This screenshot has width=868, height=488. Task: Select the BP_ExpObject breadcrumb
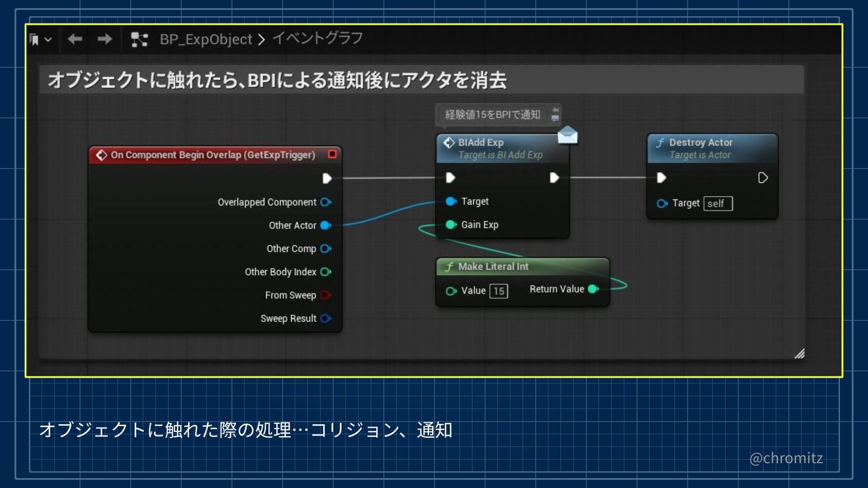coord(206,40)
